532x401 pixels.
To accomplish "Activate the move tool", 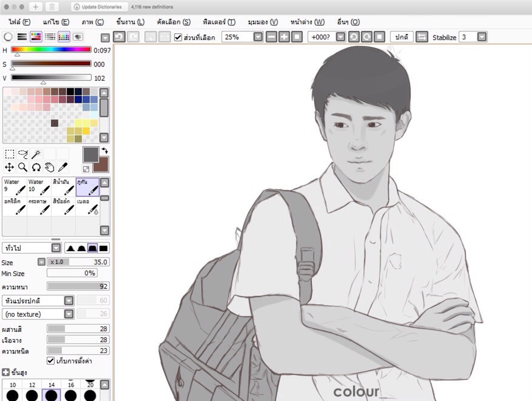I will click(x=9, y=167).
